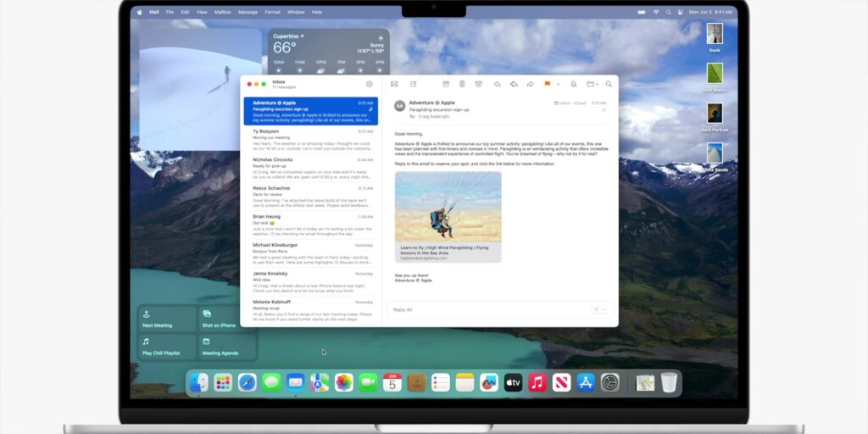Open the Apple menu
This screenshot has height=434, width=868.
[x=140, y=12]
